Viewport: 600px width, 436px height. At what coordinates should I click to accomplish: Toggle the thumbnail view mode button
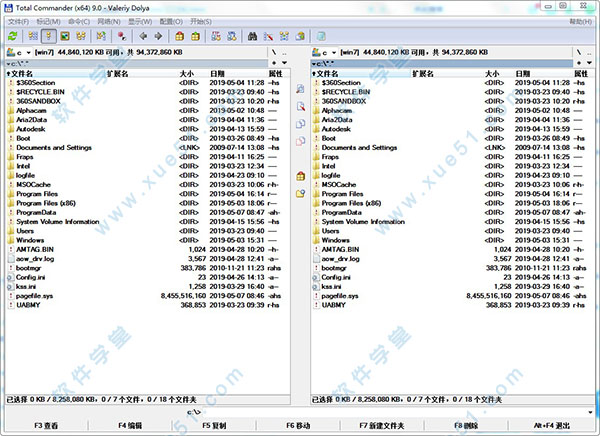click(x=66, y=35)
